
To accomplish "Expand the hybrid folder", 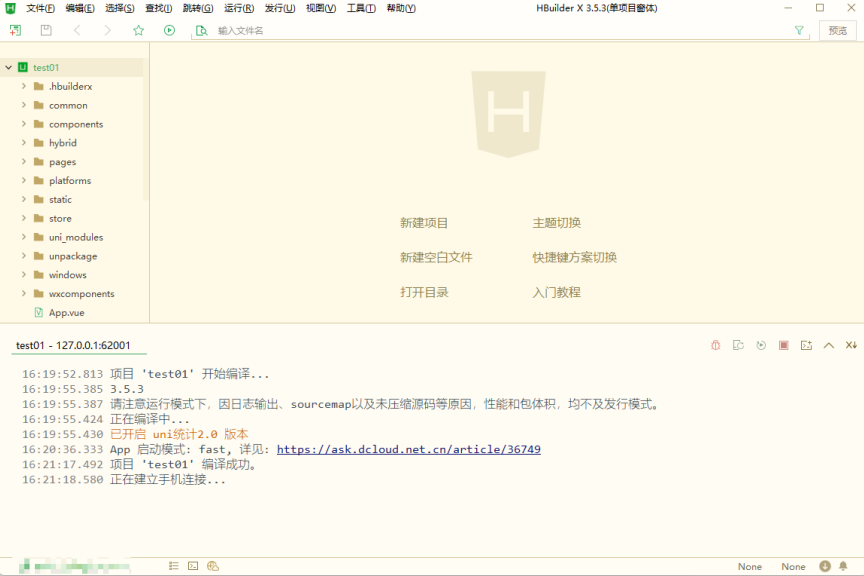I will point(24,142).
